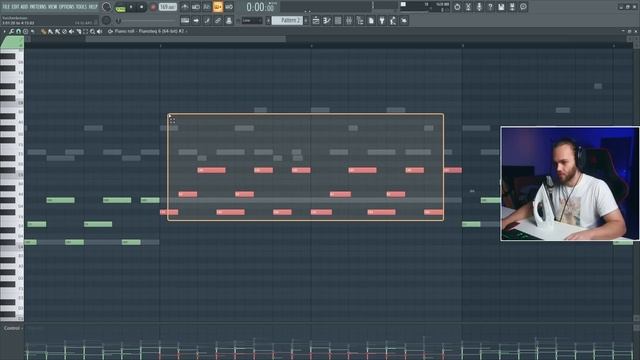Open the Piano roll channel title selector
The width and height of the screenshot is (640, 360).
(149, 31)
